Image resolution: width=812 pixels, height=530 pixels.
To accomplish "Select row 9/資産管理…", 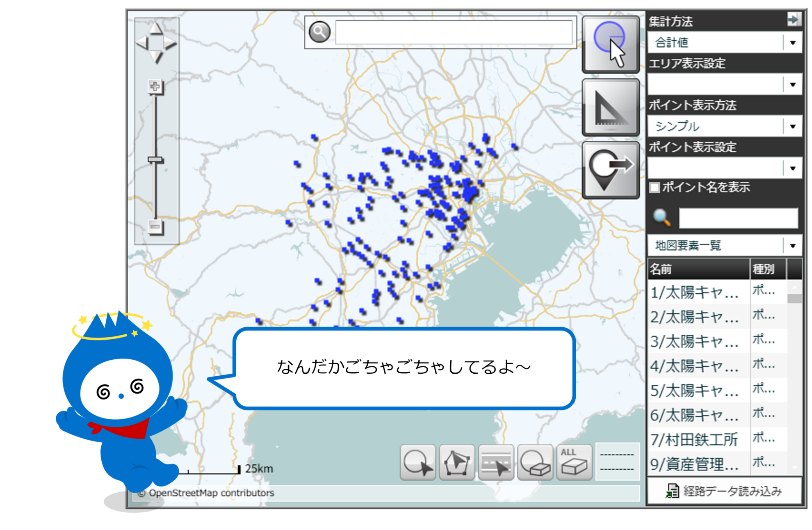I will 717,464.
